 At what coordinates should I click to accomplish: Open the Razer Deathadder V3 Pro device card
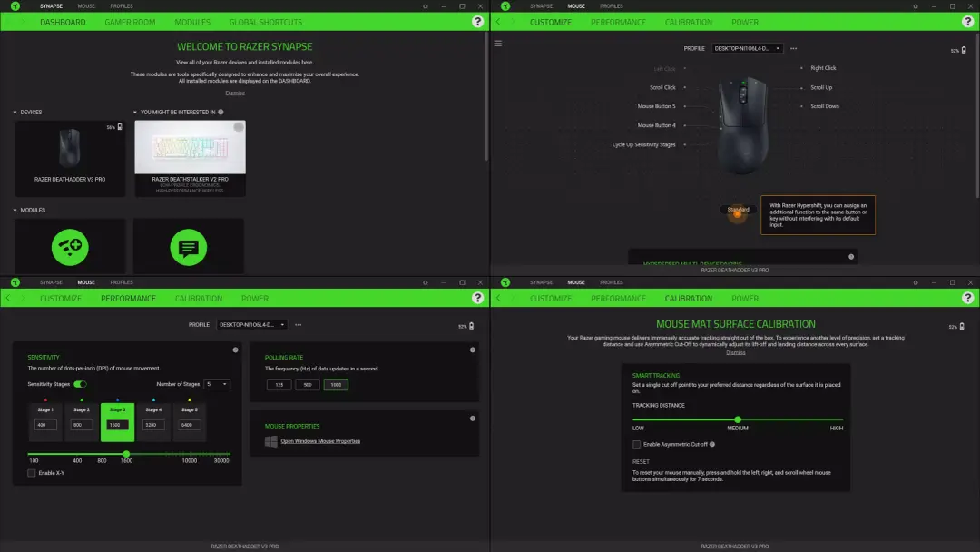click(70, 159)
